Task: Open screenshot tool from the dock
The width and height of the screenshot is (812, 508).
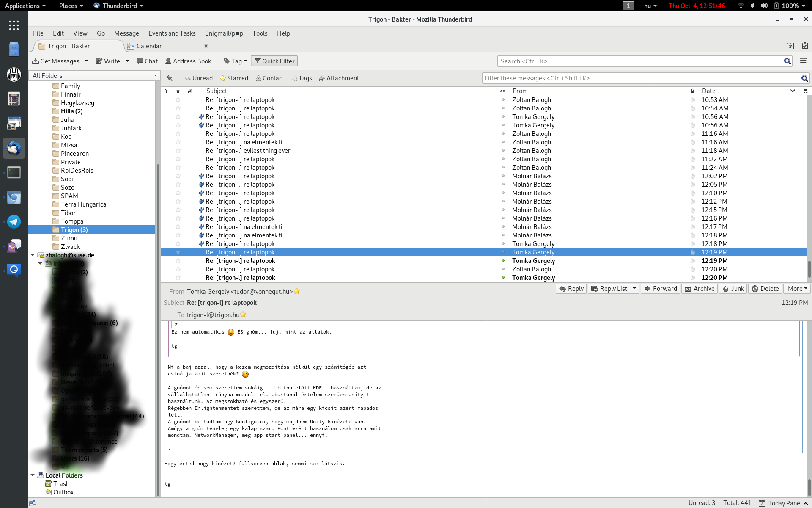Action: click(14, 124)
